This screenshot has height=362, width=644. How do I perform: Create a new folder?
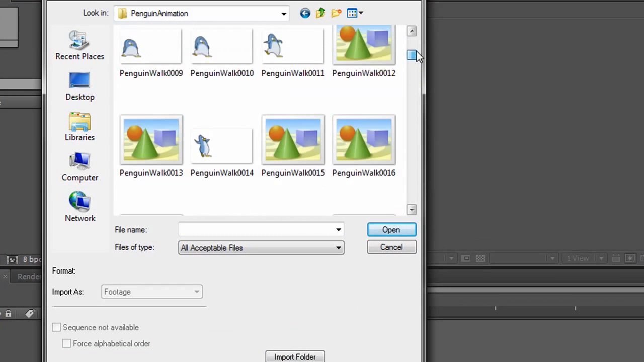pos(337,13)
